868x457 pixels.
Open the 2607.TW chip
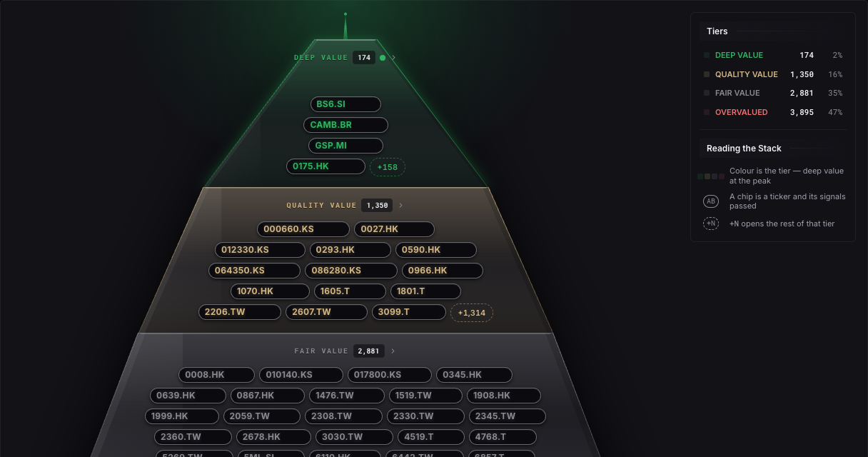(326, 312)
